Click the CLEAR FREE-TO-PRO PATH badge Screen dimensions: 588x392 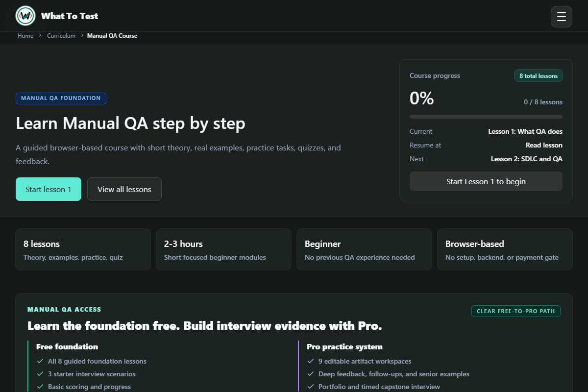515,311
